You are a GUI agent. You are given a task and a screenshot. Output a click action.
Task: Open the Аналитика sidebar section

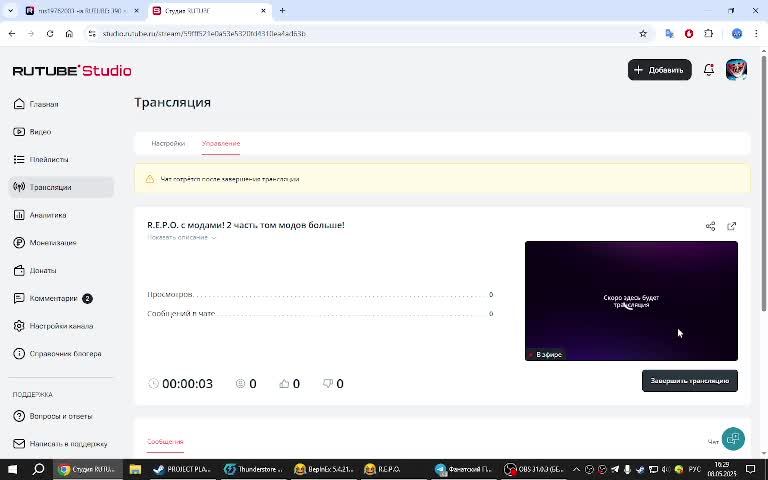[x=40, y=215]
